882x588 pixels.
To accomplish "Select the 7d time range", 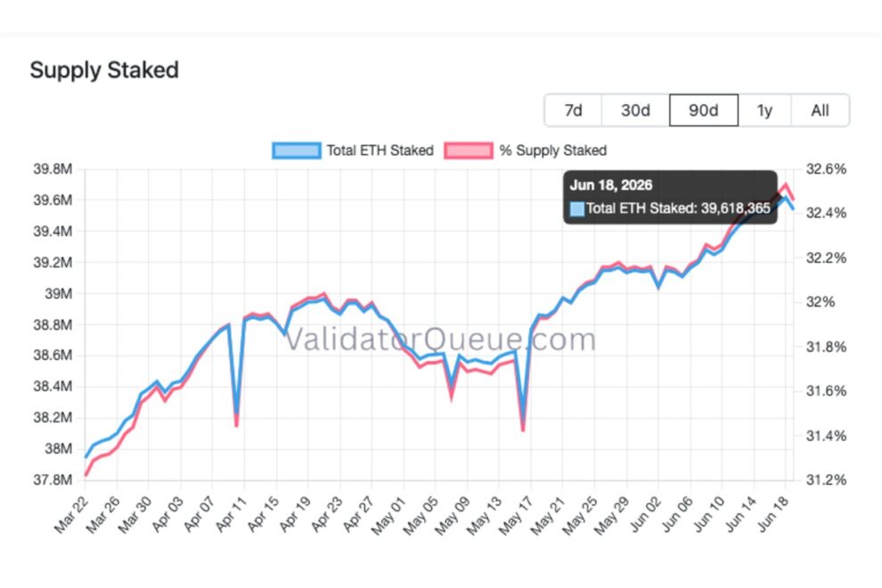I will pyautogui.click(x=573, y=110).
